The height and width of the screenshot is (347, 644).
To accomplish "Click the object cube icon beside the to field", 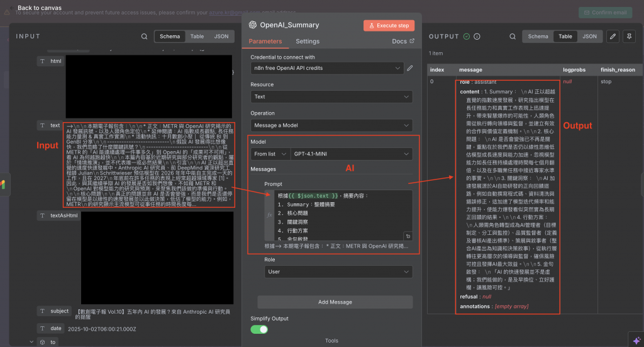I will tap(42, 342).
